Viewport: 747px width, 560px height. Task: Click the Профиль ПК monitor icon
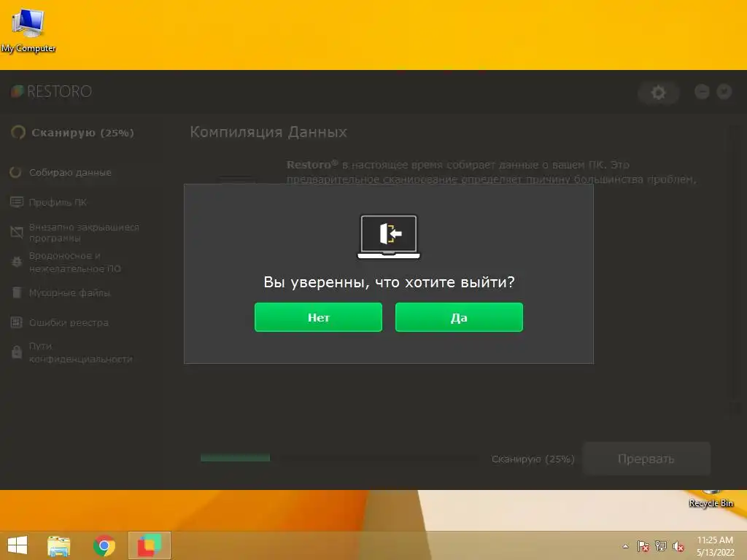pos(17,203)
